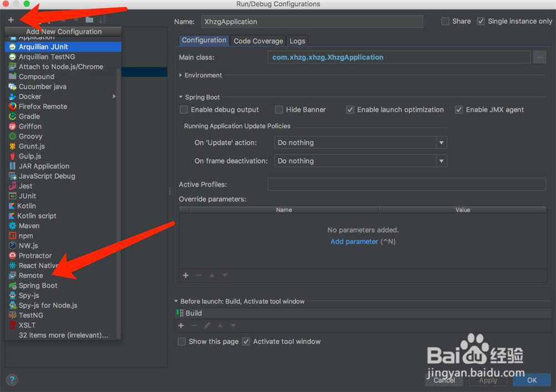Viewport: 556px width, 392px height.
Task: Open On frame deactivation dropdown
Action: (x=361, y=161)
